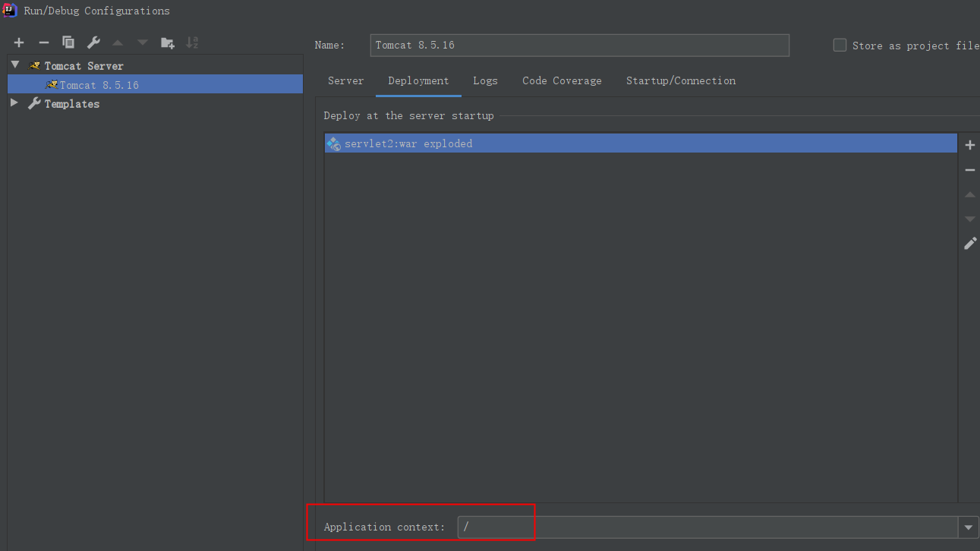This screenshot has width=980, height=551.
Task: Click the Application context text field
Action: [x=708, y=527]
